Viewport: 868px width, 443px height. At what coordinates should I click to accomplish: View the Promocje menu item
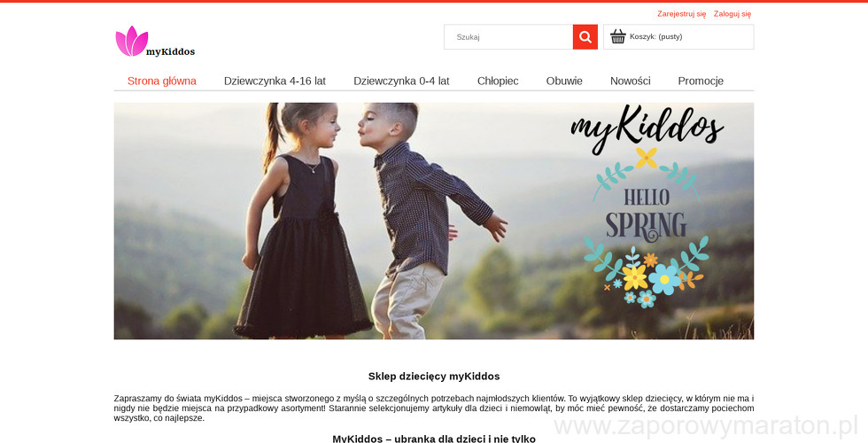pos(701,81)
